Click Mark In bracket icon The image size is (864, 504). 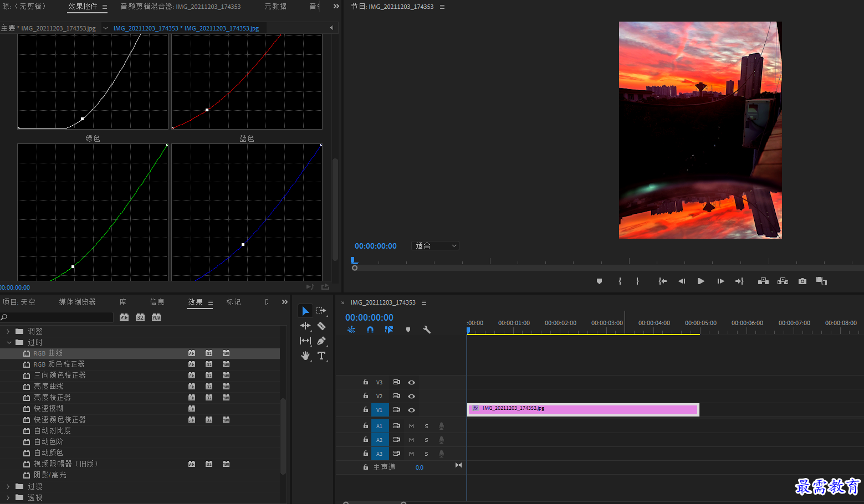tap(620, 281)
